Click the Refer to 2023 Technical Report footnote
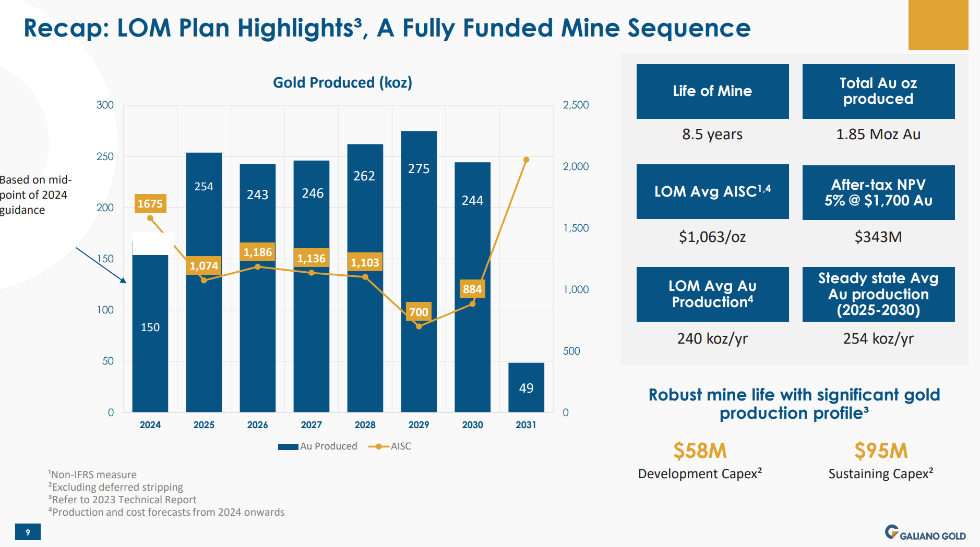This screenshot has width=980, height=547. (x=122, y=500)
